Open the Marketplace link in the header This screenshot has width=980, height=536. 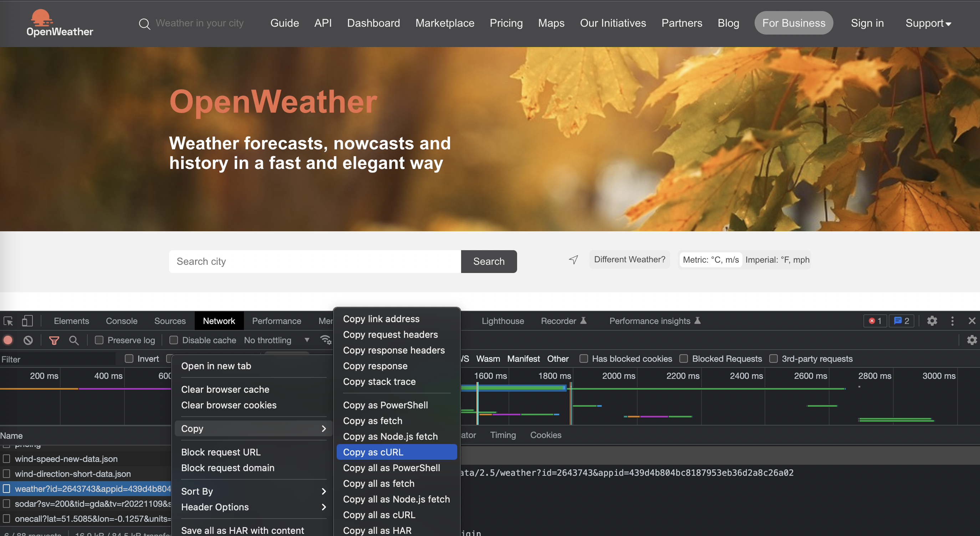(445, 23)
